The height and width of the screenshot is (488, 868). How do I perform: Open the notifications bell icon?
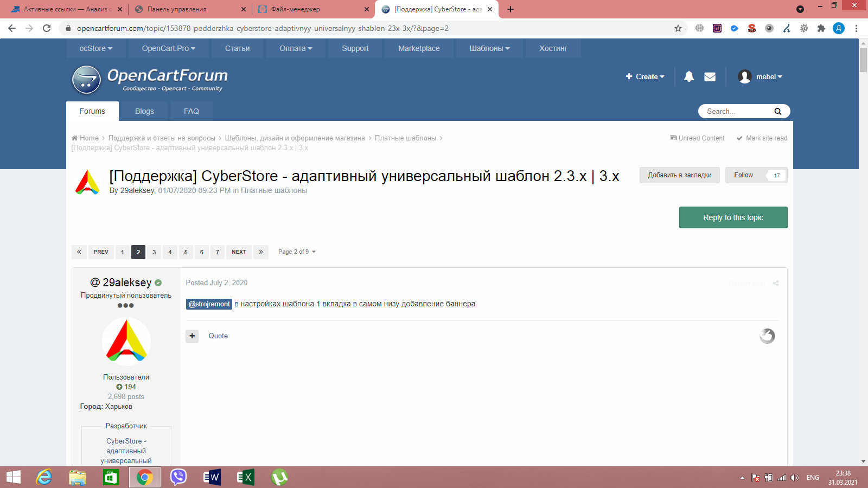pyautogui.click(x=689, y=76)
